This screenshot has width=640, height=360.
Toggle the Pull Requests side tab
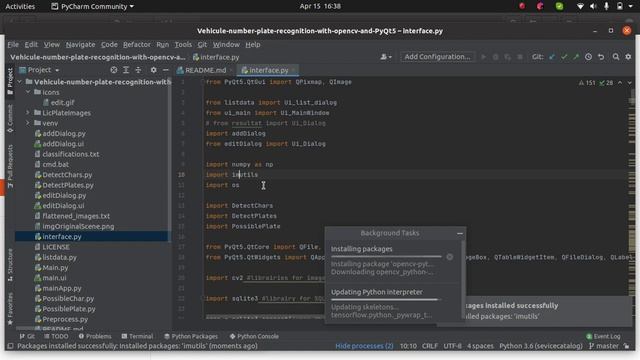[x=10, y=166]
